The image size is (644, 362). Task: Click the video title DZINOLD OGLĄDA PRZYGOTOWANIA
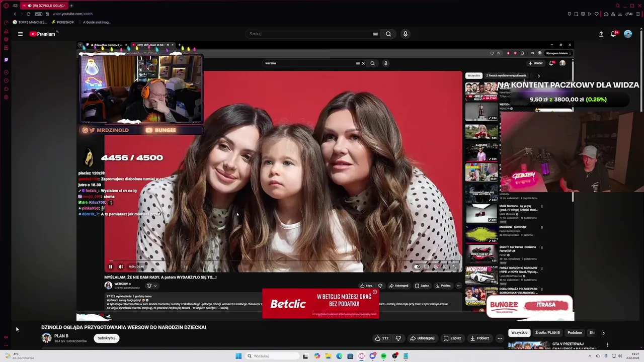[x=124, y=327]
